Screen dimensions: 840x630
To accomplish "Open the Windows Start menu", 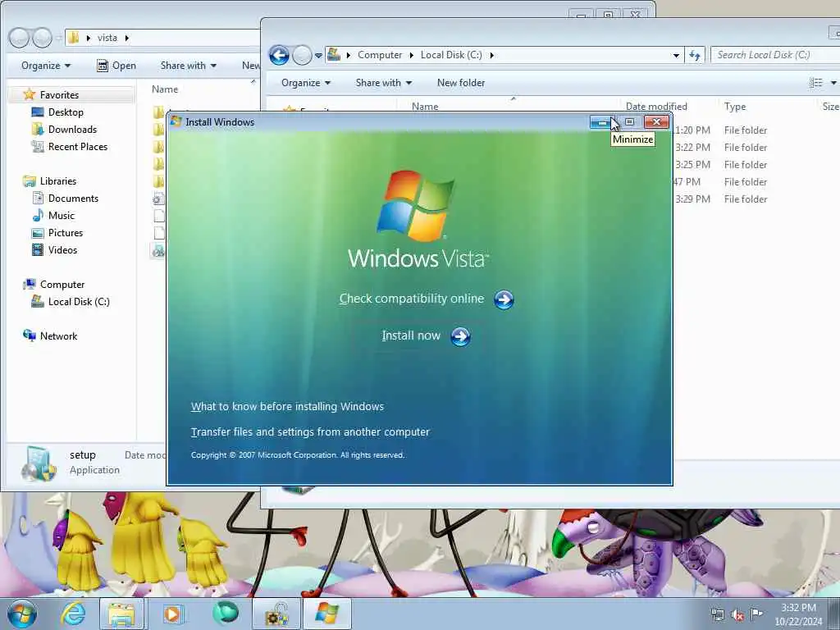I will point(22,614).
